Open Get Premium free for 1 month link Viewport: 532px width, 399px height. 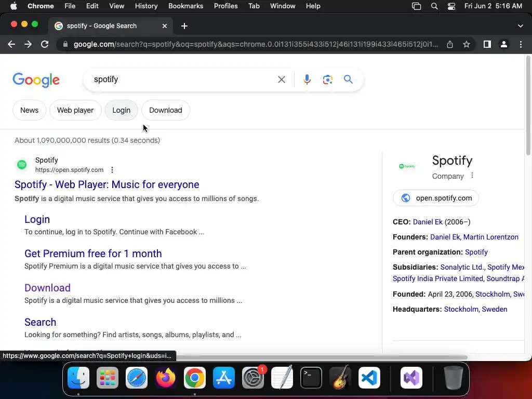click(93, 254)
